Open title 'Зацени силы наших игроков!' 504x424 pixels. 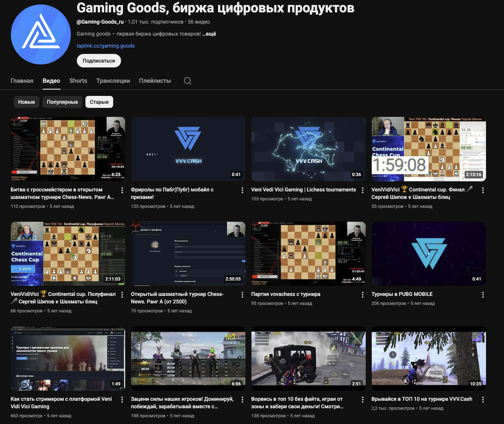tap(182, 403)
